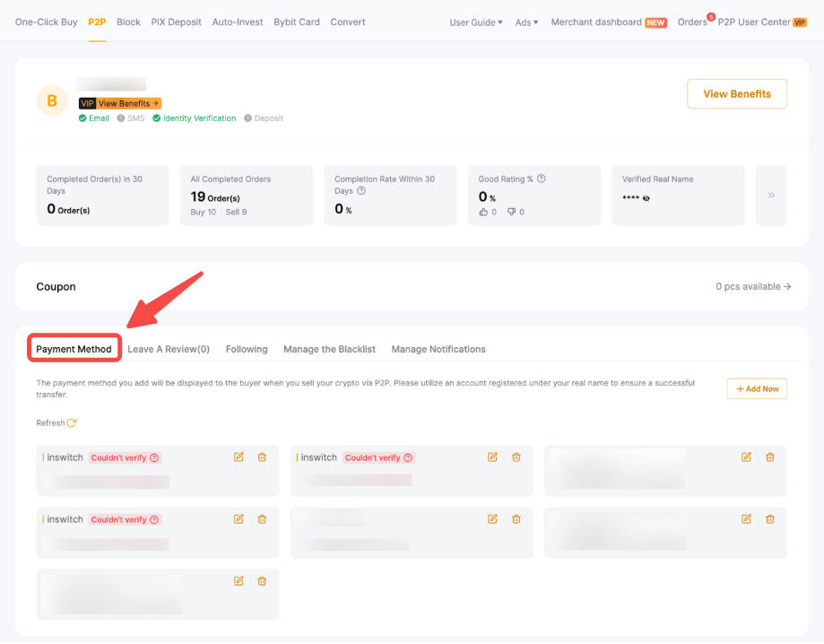Image resolution: width=824 pixels, height=644 pixels.
Task: Edit the first inswitch payment method
Action: pyautogui.click(x=239, y=457)
